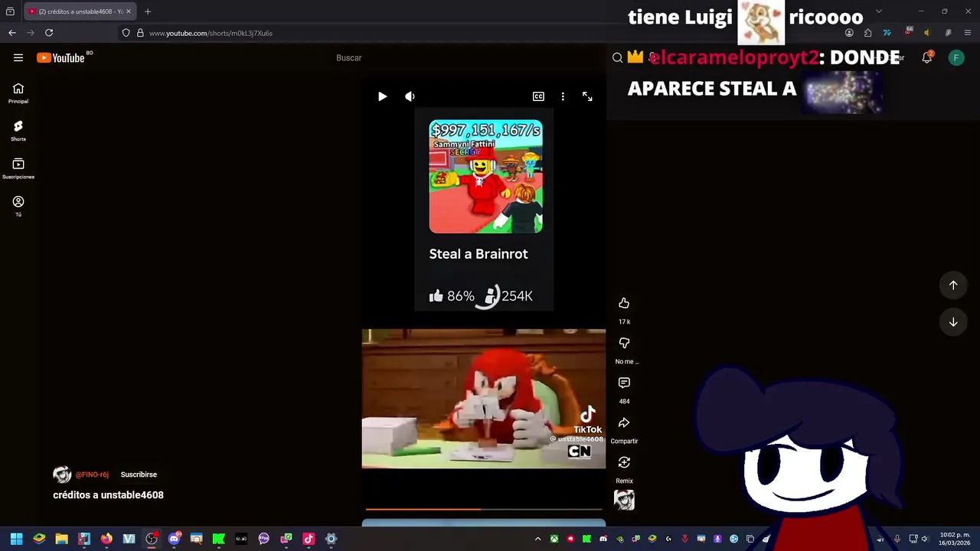Remix this Short

click(x=624, y=462)
